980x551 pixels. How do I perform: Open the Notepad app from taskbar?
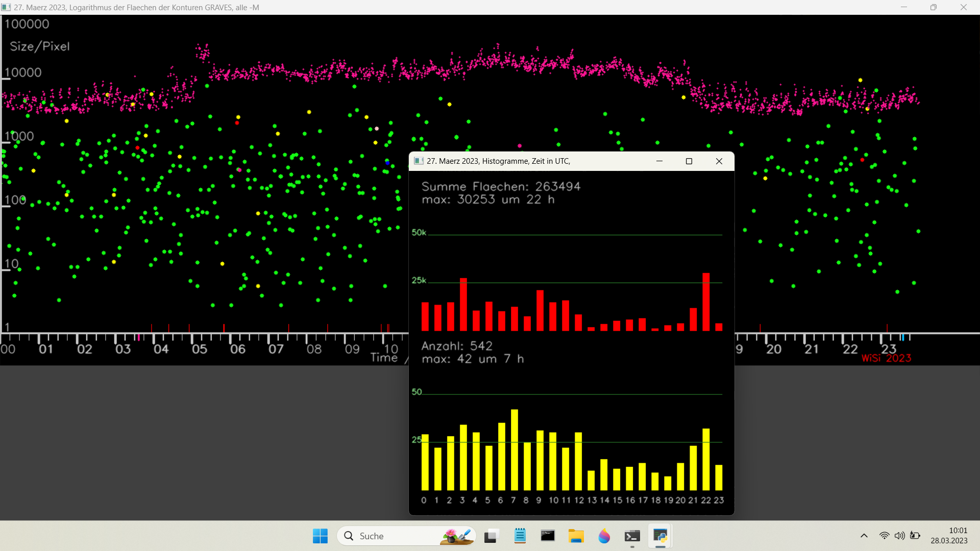(520, 536)
